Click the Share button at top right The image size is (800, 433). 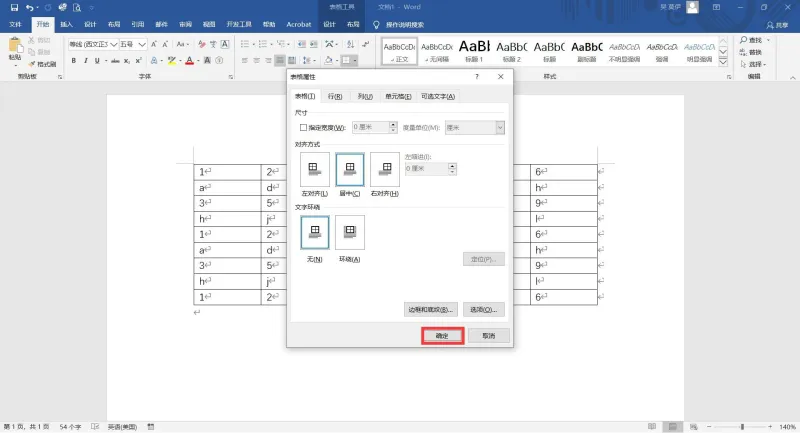pyautogui.click(x=777, y=24)
